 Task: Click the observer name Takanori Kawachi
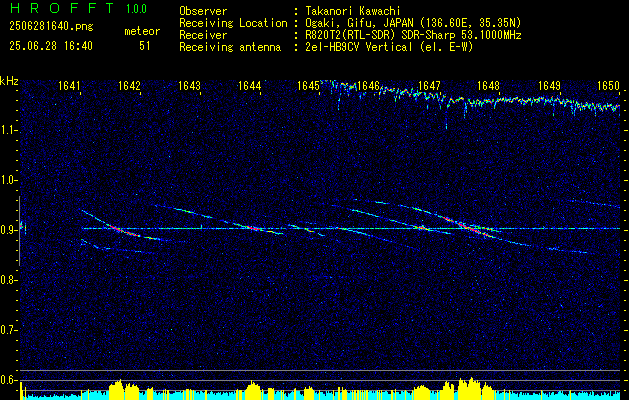click(x=353, y=11)
